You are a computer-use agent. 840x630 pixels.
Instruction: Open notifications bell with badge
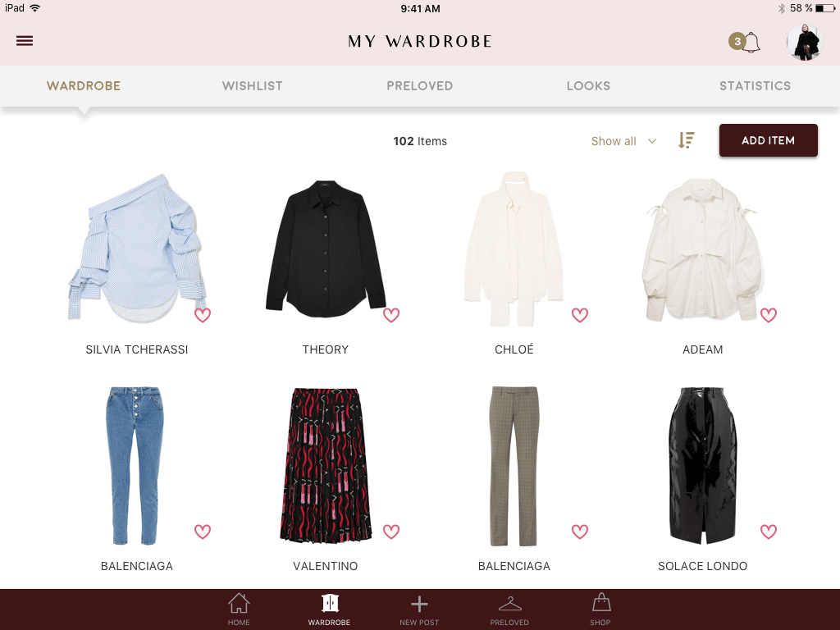745,42
